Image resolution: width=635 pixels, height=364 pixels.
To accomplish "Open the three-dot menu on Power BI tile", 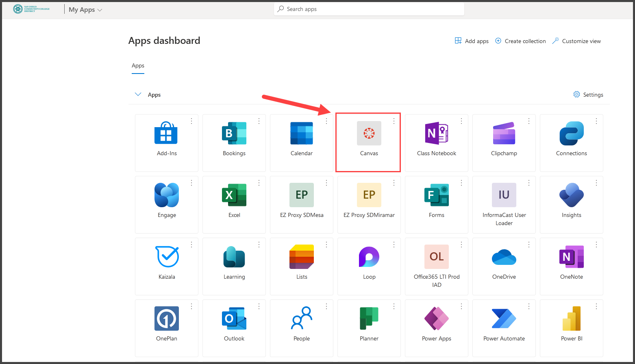I will (x=596, y=306).
